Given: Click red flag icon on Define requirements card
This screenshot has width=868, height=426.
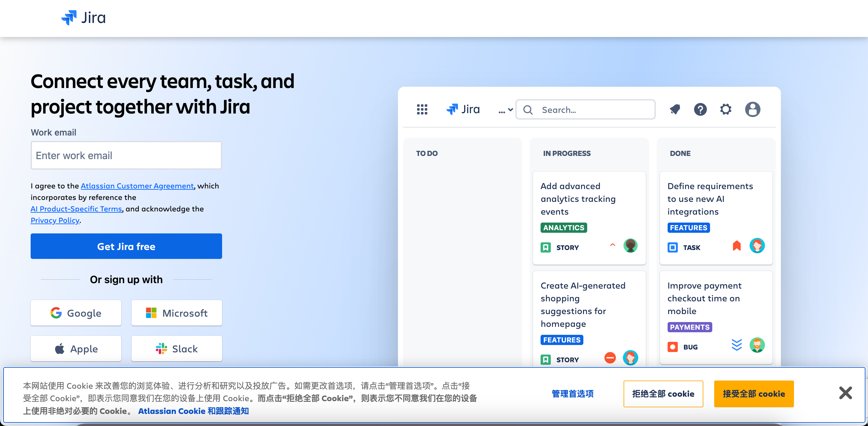Looking at the screenshot, I should tap(737, 246).
